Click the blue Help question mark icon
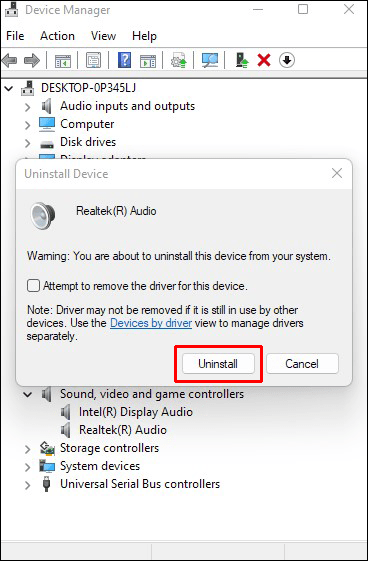 (x=124, y=60)
